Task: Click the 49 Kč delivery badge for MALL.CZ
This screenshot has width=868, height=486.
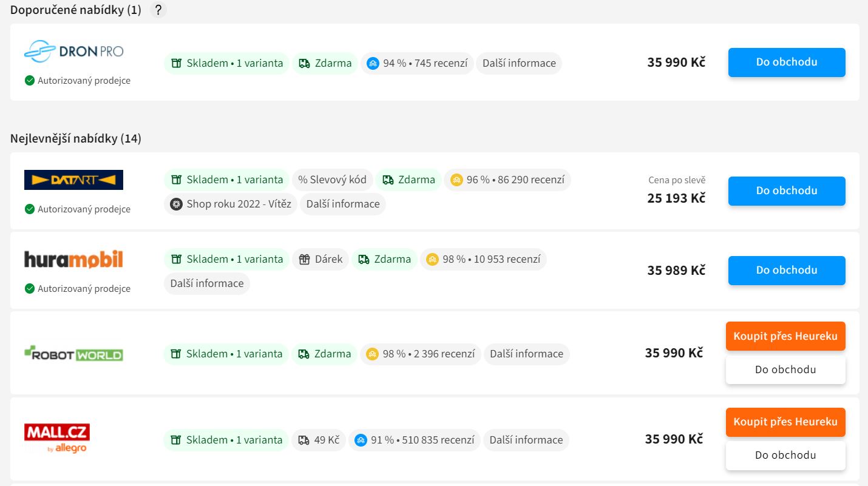Action: (319, 440)
